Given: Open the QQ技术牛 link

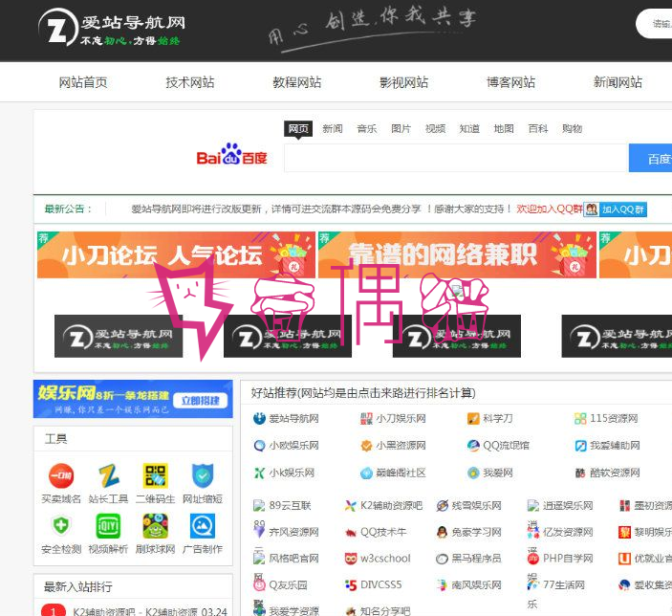Looking at the screenshot, I should (383, 533).
